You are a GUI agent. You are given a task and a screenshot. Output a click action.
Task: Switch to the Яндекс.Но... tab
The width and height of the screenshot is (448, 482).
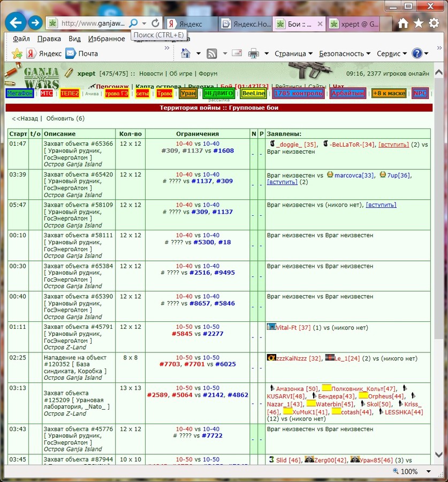(246, 24)
